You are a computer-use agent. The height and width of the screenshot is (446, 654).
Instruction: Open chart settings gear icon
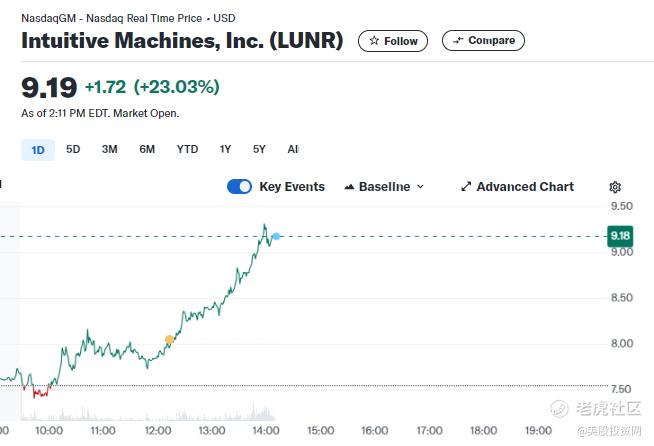[615, 187]
